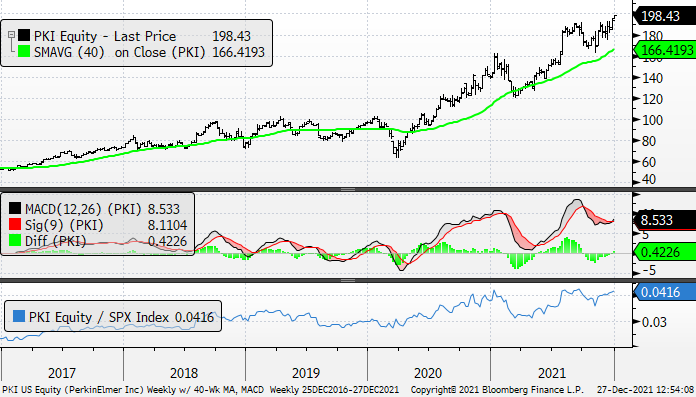
Task: Click the date range 'Weekly 25DEC2016-27DEC2021' in the footer
Action: (x=334, y=390)
